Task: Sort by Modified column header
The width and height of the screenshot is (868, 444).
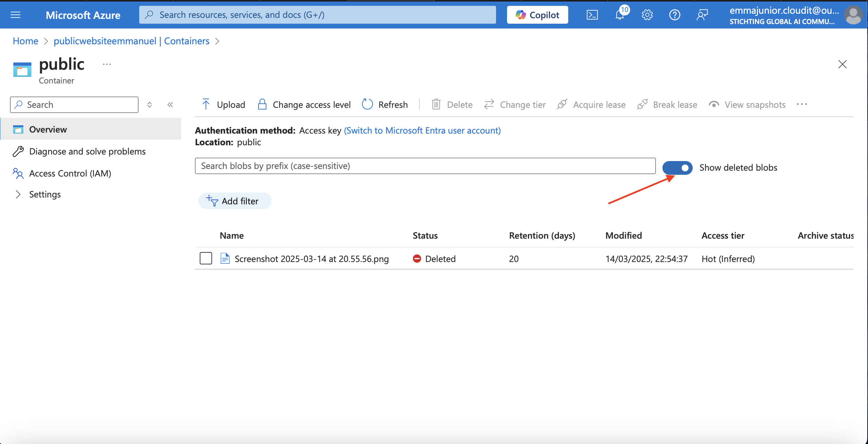Action: [624, 236]
